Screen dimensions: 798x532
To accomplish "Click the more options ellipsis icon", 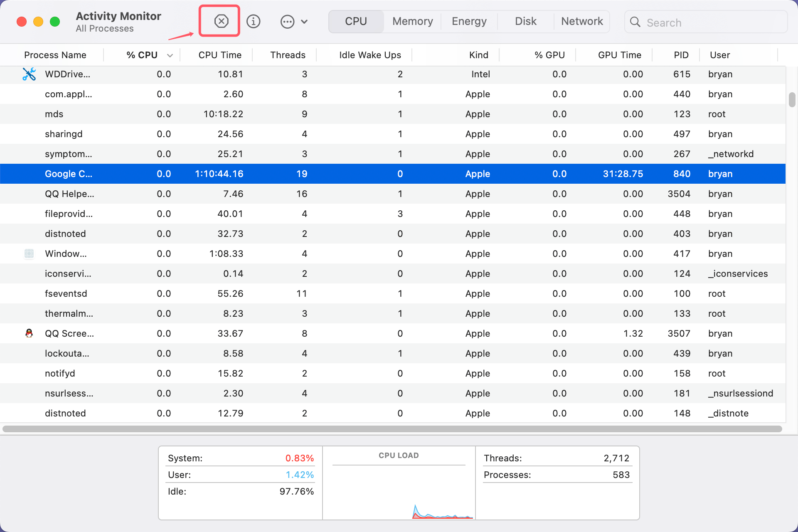I will click(287, 21).
